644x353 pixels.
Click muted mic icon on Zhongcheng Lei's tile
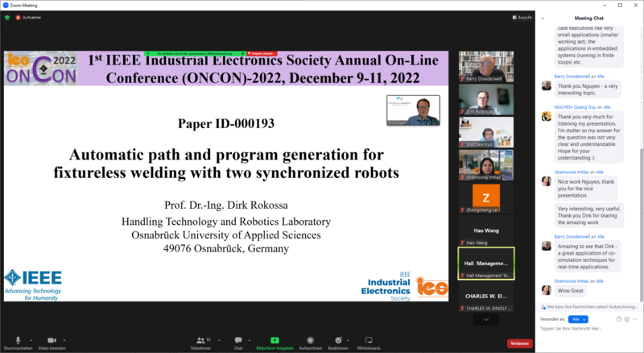[462, 210]
